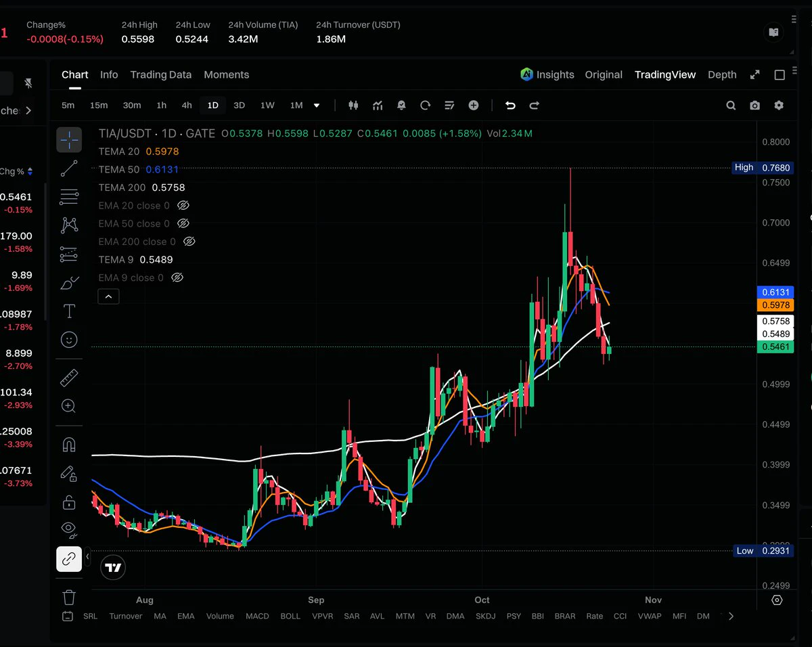
Task: Activate the zoom in tool
Action: point(69,406)
